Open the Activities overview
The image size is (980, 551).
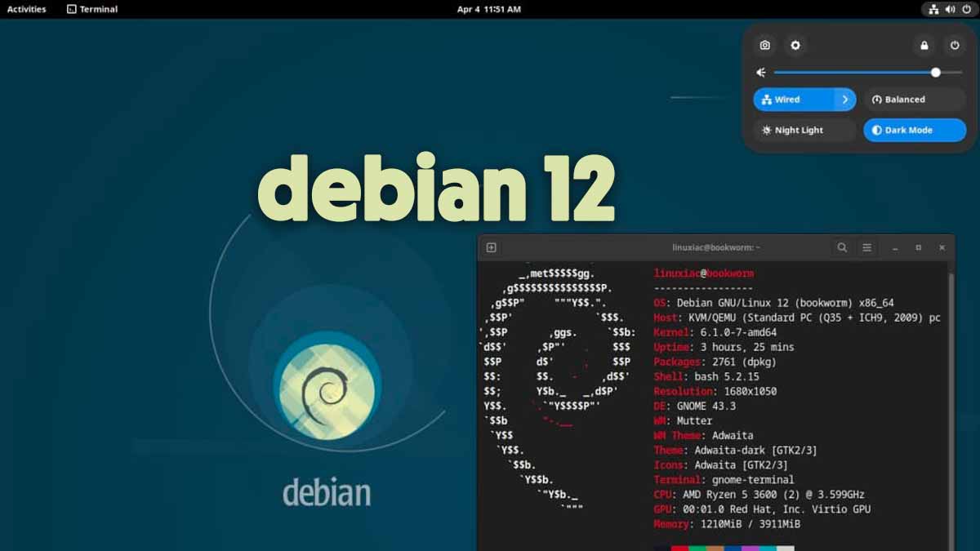25,9
